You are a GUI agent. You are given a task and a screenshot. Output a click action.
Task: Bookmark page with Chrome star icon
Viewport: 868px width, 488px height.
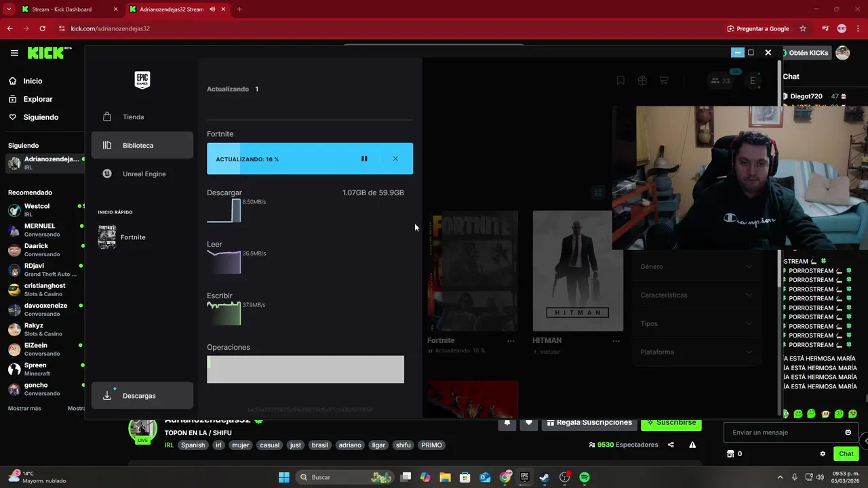click(x=803, y=28)
